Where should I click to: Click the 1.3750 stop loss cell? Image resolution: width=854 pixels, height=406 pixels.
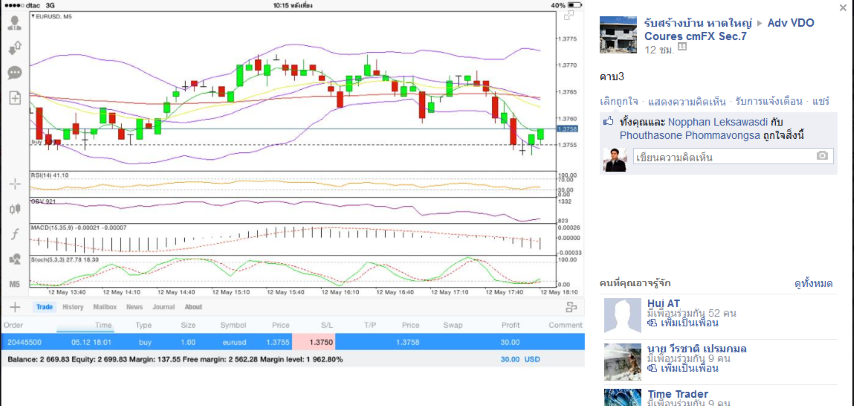[314, 342]
